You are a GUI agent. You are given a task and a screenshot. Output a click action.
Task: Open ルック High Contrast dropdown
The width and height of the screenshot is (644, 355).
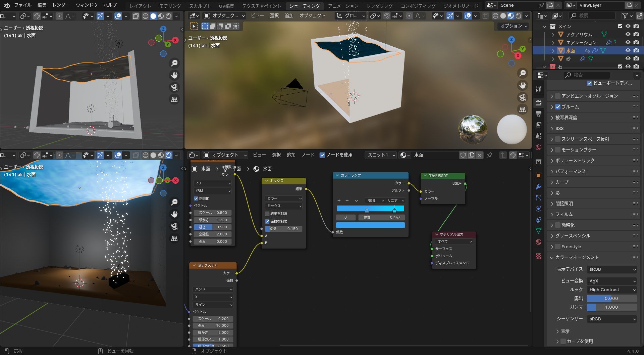612,290
